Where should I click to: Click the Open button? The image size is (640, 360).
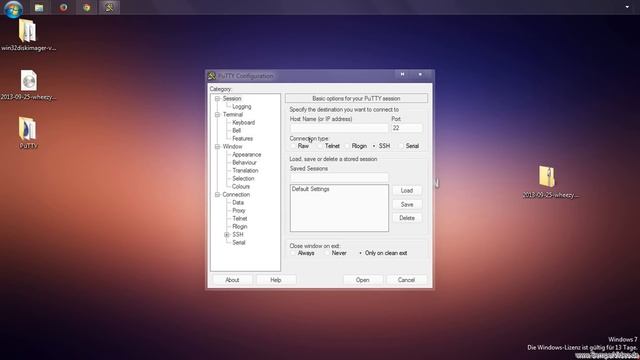(x=362, y=280)
